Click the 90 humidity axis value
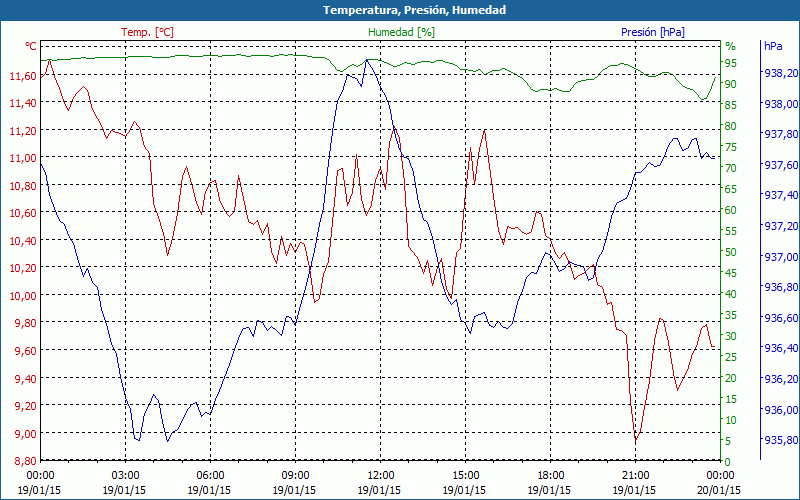800x500 pixels. click(x=731, y=84)
